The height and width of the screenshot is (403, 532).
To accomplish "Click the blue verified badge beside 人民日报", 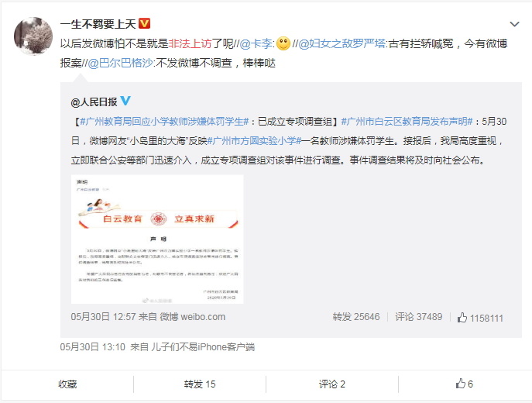I will point(125,101).
